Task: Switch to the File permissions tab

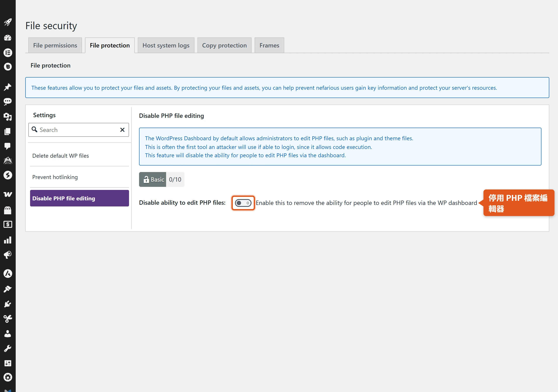Action: (x=55, y=45)
